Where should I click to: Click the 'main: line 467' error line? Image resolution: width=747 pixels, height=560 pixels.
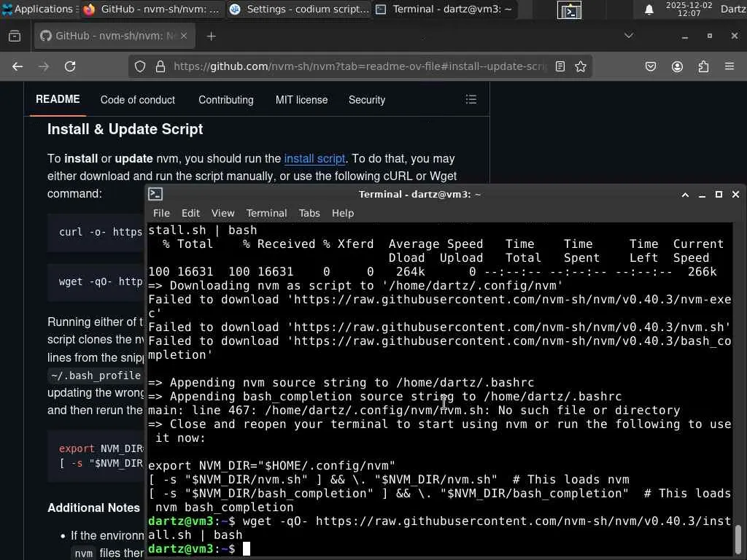(414, 411)
